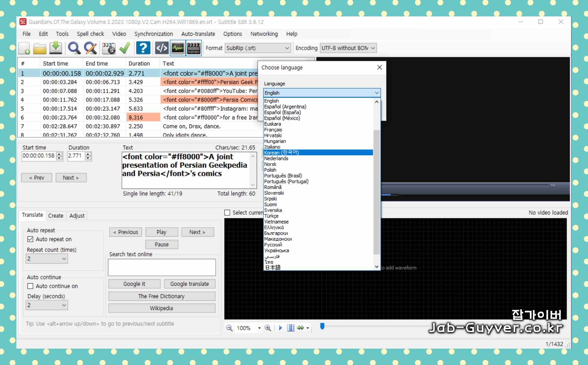Select Svenska in the language list
The image size is (588, 365).
[x=318, y=210]
